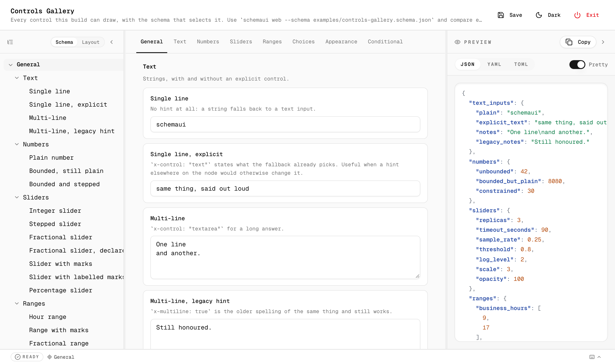Click the Copy clipboard icon
Image resolution: width=615 pixels, height=364 pixels.
[569, 42]
